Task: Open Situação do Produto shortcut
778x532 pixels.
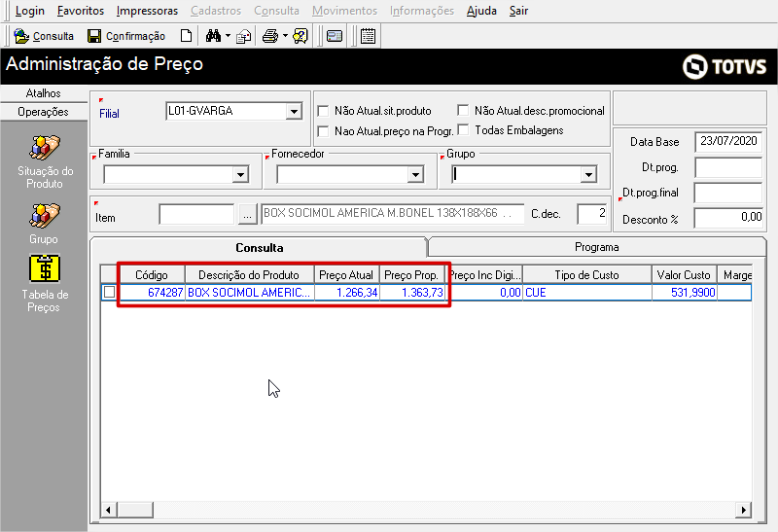Action: (45, 161)
